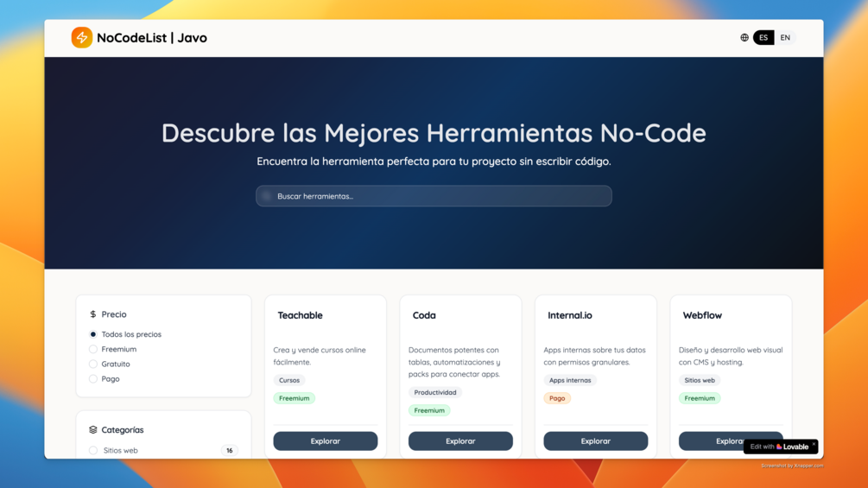Click the Categorías filter heading

[x=123, y=430]
